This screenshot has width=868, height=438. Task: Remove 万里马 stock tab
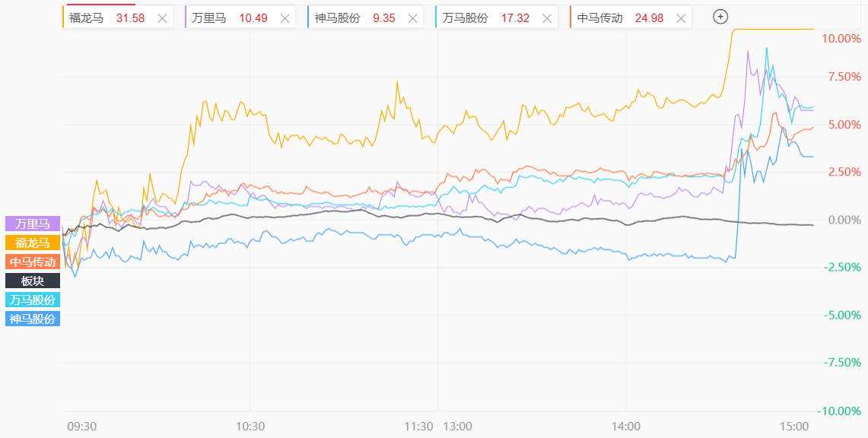(x=285, y=18)
